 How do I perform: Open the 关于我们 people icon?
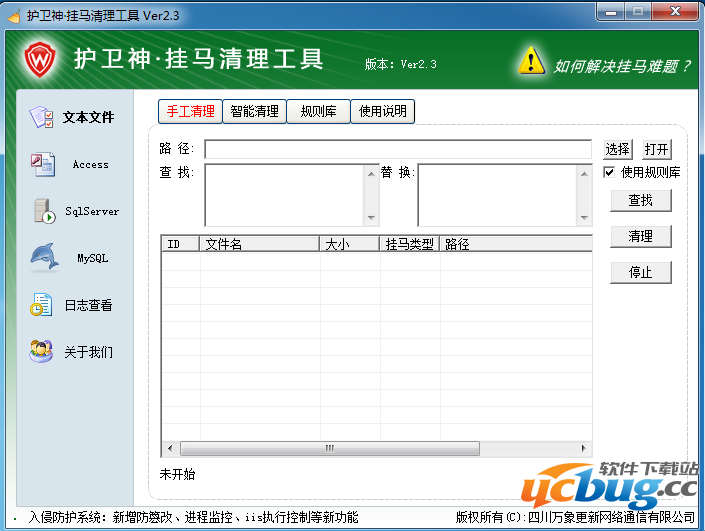[41, 351]
